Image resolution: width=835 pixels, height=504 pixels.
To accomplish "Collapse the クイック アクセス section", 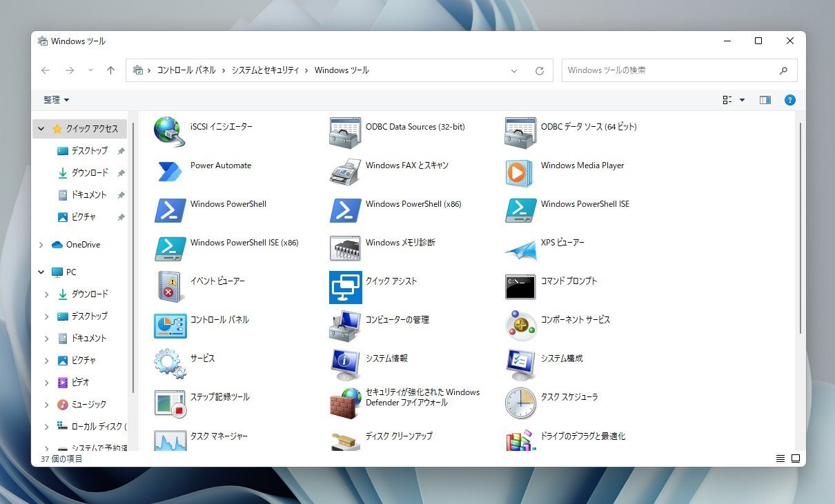I will click(41, 129).
